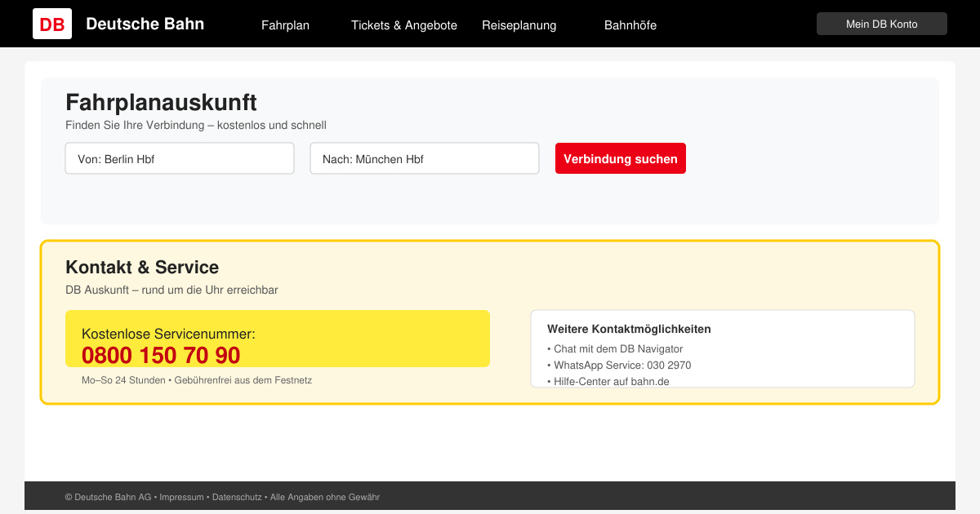Click Chat mit dem DB Navigator
The image size is (980, 514).
(x=615, y=349)
